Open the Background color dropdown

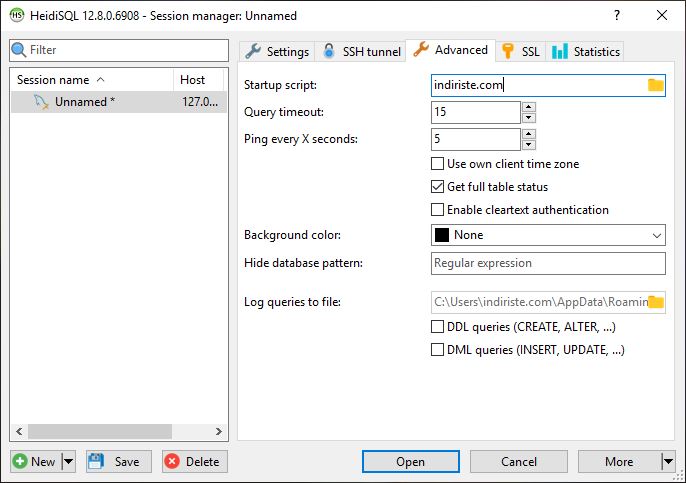(656, 235)
